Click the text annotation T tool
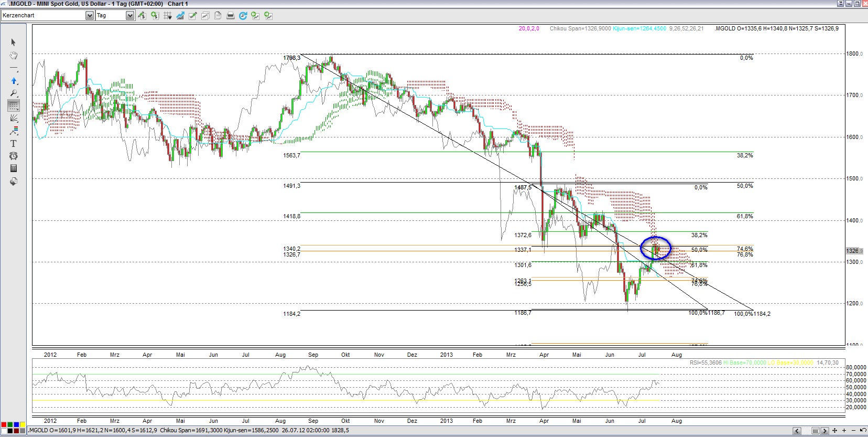 click(x=14, y=143)
